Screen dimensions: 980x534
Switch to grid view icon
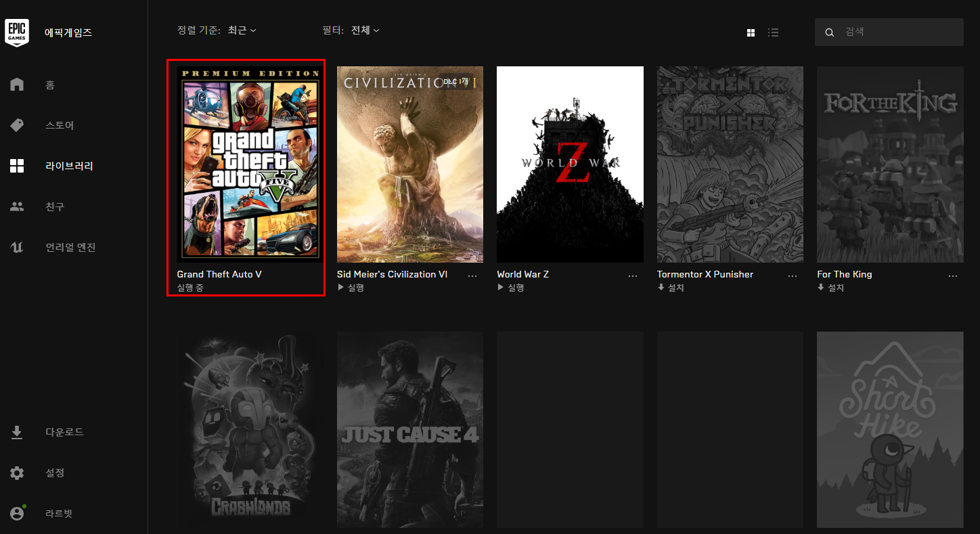[751, 32]
